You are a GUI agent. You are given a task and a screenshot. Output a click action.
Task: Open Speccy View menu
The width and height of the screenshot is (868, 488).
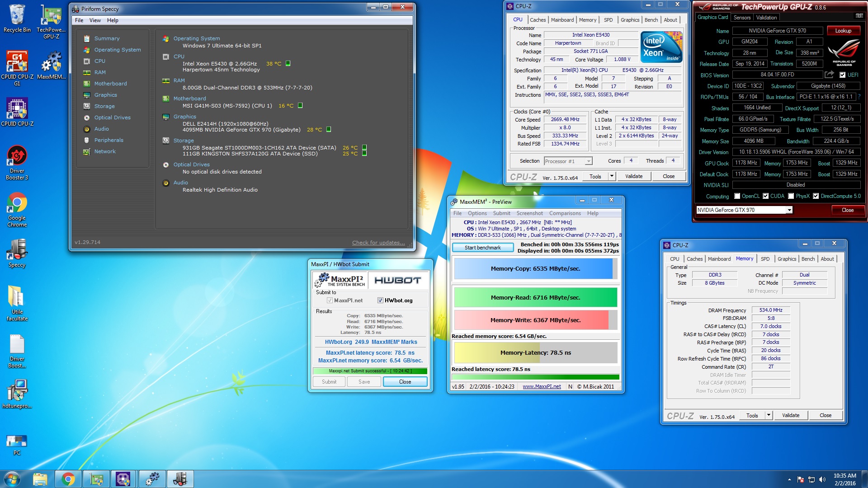pyautogui.click(x=95, y=20)
